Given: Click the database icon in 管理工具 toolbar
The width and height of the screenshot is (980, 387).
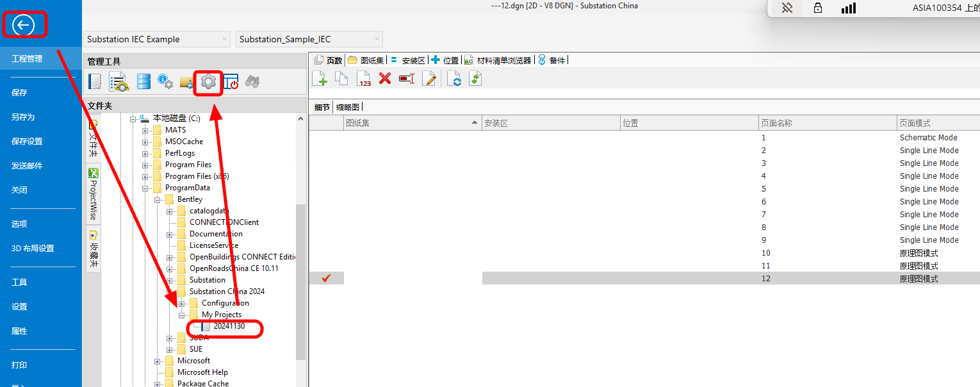Looking at the screenshot, I should pyautogui.click(x=143, y=81).
